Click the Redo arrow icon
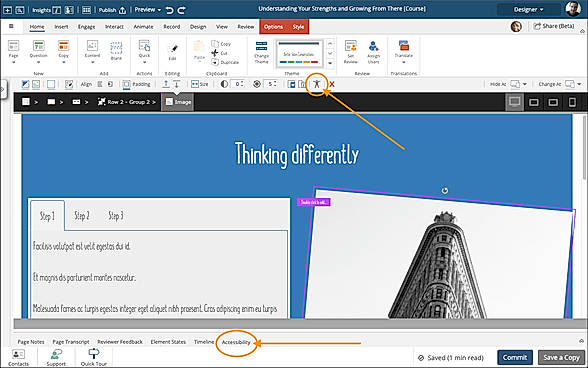This screenshot has width=588, height=368. pos(182,11)
